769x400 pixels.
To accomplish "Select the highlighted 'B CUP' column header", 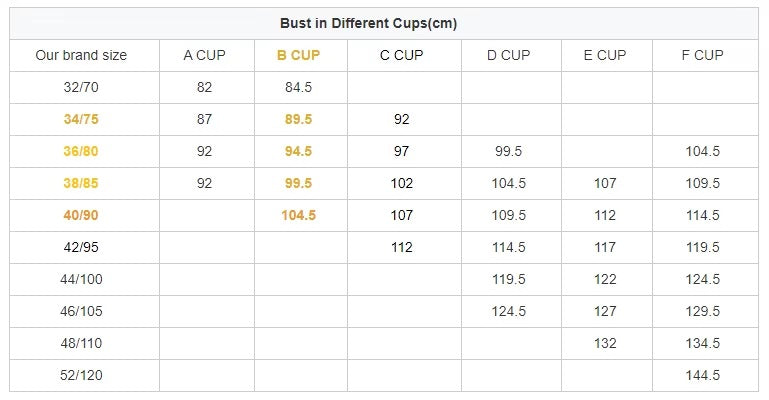I will (x=298, y=55).
